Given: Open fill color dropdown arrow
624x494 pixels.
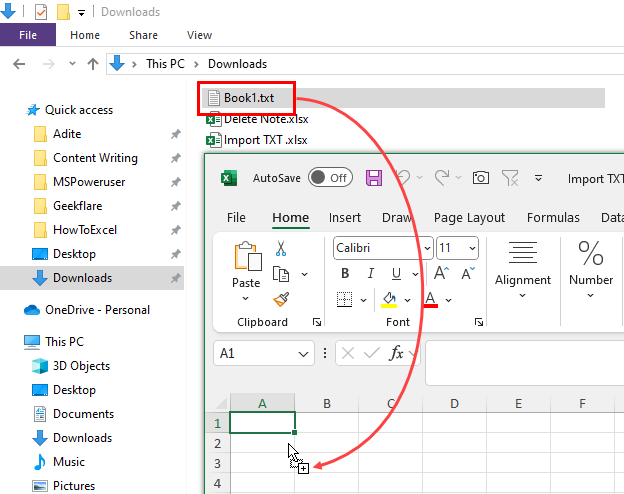Looking at the screenshot, I should (408, 300).
